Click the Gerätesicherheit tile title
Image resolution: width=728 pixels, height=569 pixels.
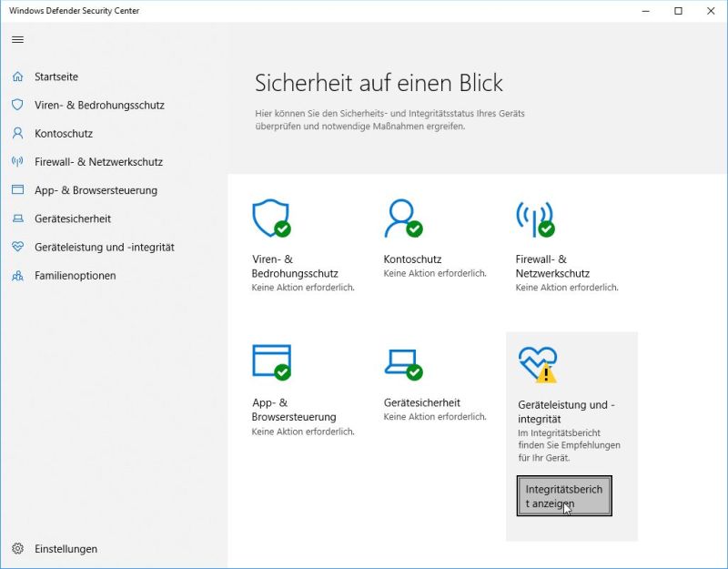pyautogui.click(x=421, y=402)
